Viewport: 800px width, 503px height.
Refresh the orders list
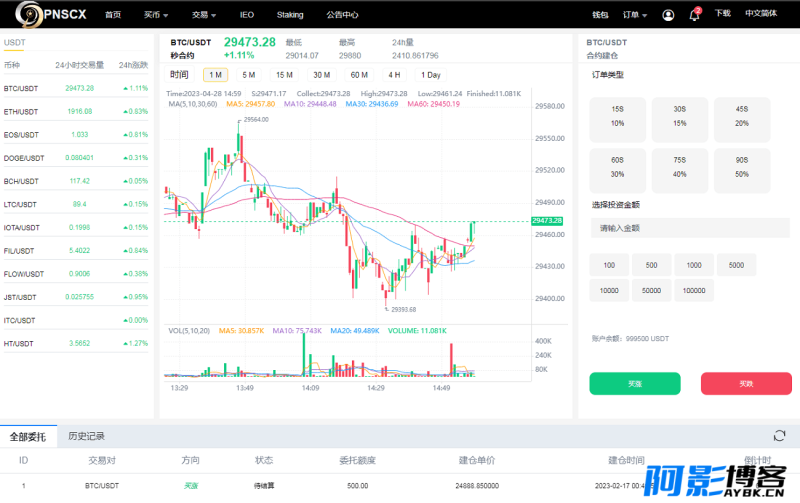pos(779,436)
